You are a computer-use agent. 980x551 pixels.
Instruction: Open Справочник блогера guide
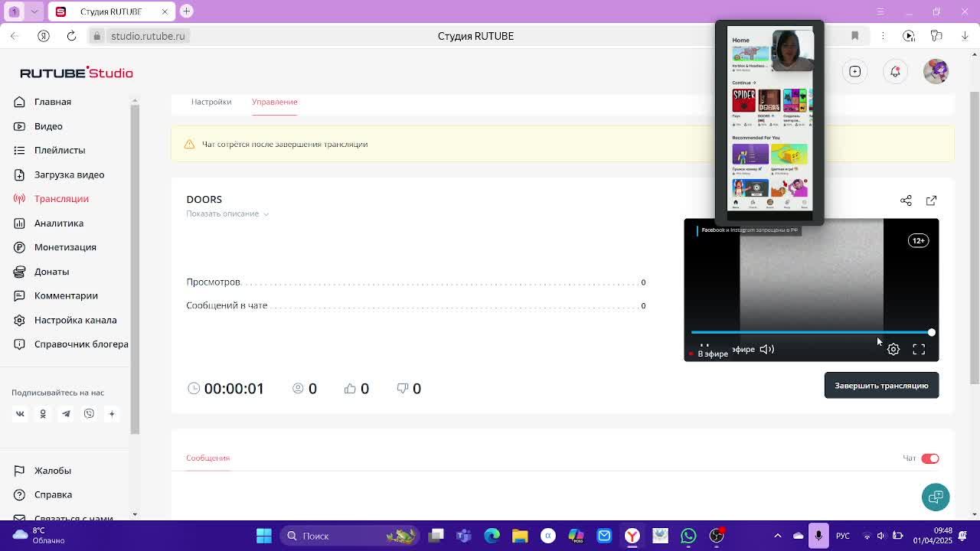[x=81, y=344]
